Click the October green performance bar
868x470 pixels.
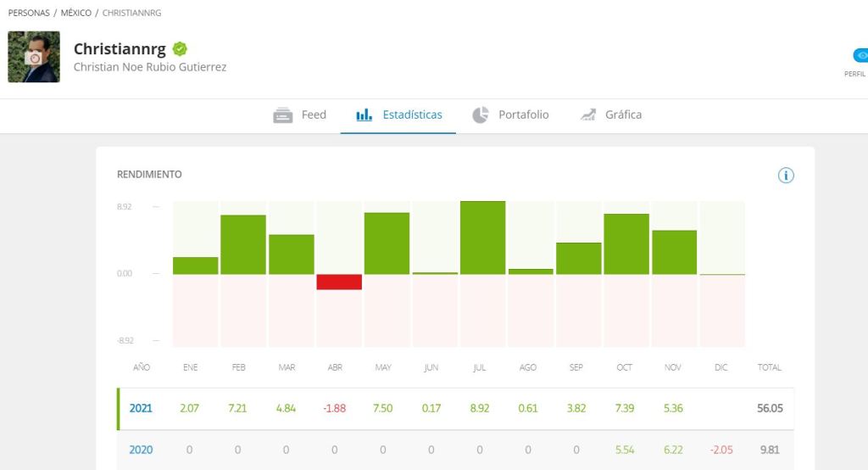coord(626,244)
